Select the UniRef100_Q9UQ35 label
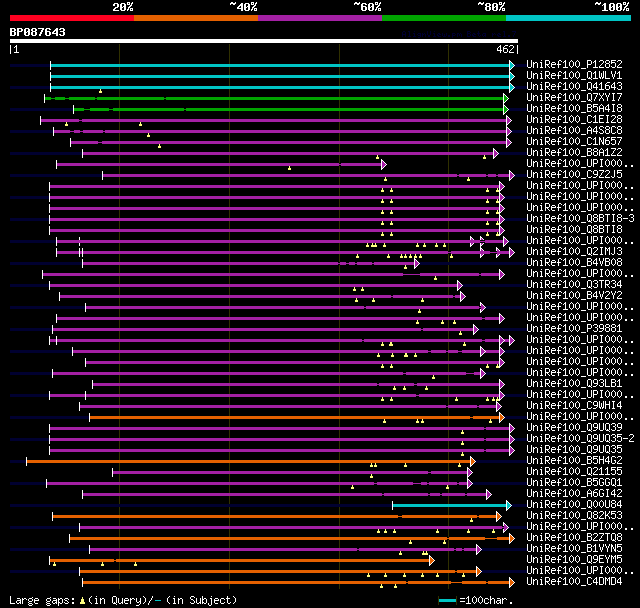640x608 pixels. 574,450
